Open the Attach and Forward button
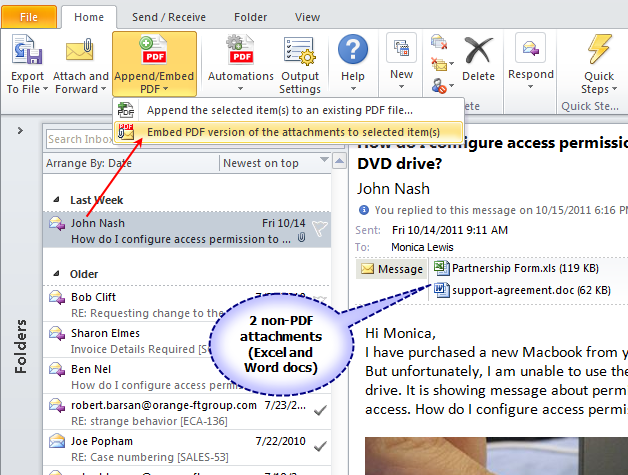Image resolution: width=628 pixels, height=475 pixels. [80, 64]
